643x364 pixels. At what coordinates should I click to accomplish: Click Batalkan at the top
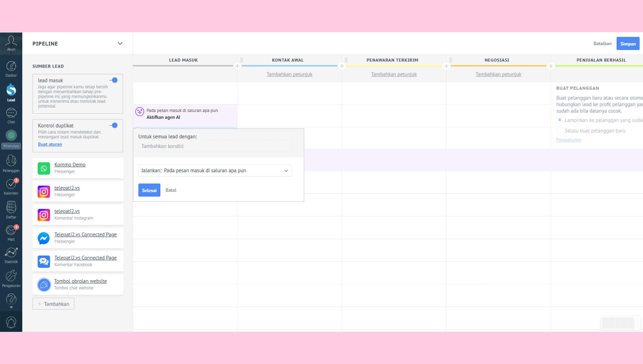click(x=603, y=43)
